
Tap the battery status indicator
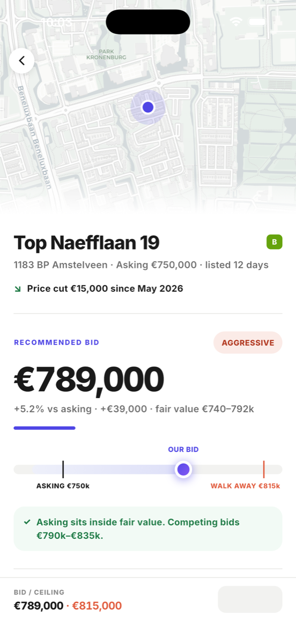(x=257, y=22)
